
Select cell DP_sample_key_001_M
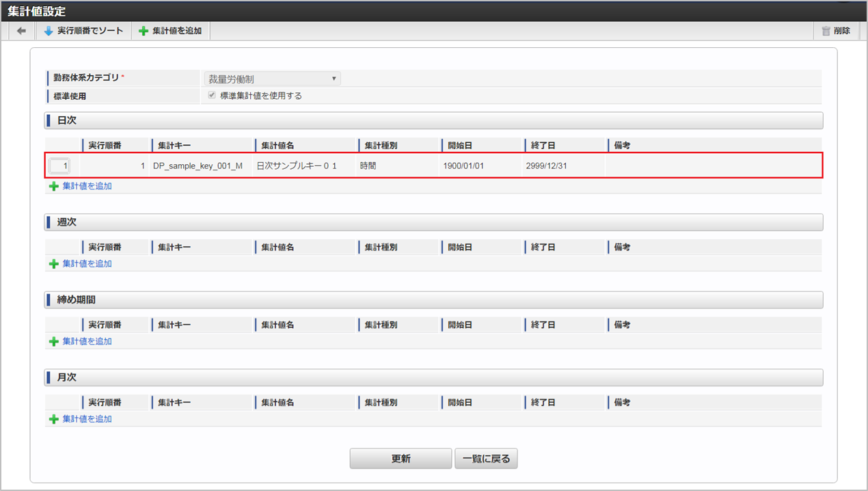(x=198, y=166)
